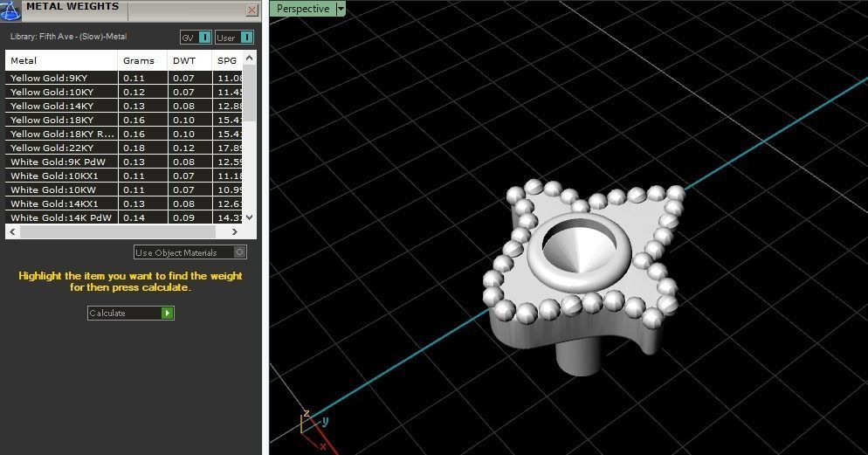Select the Yellow Gold:14KY row
Image resolution: width=868 pixels, height=455 pixels.
click(x=123, y=106)
